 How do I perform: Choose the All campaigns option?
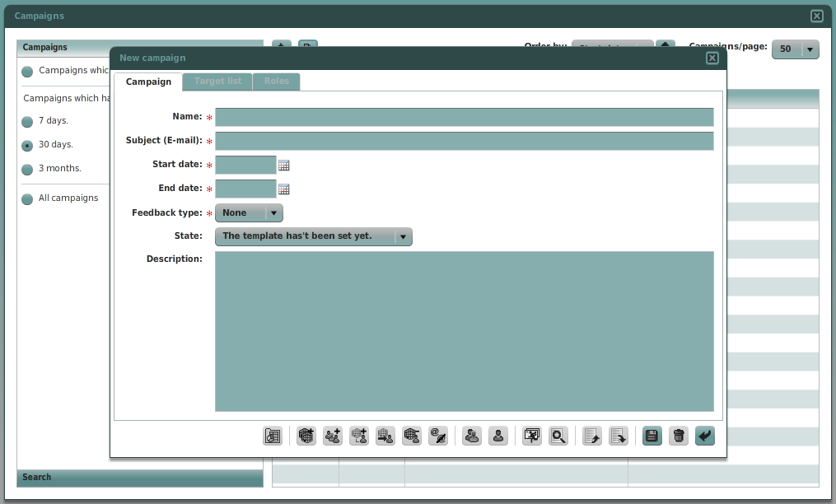(27, 198)
